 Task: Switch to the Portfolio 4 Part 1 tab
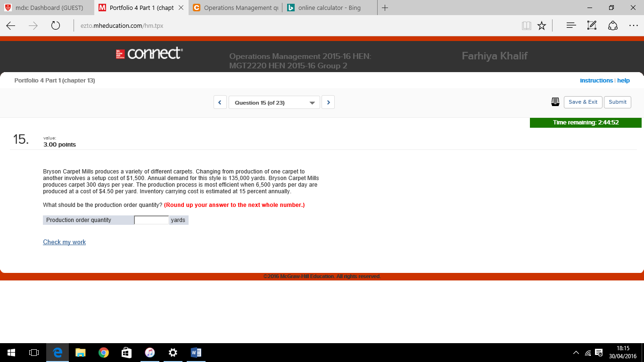(141, 8)
